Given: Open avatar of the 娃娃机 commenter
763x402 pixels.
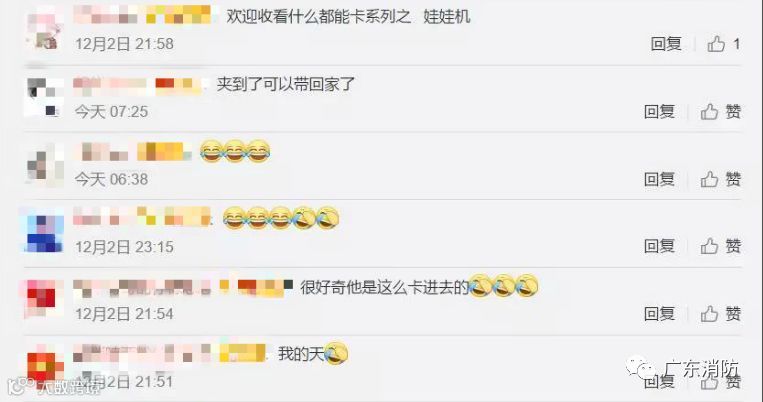Looking at the screenshot, I should click(44, 30).
